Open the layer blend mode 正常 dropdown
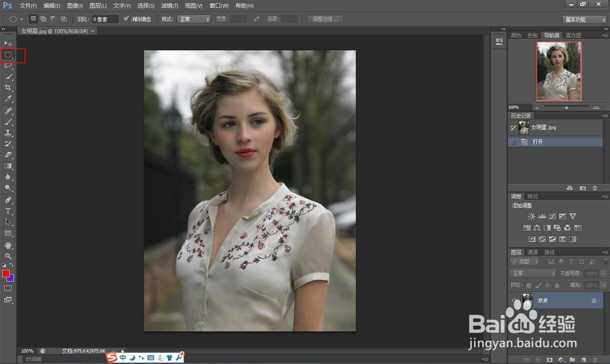610x364 pixels. coord(533,273)
